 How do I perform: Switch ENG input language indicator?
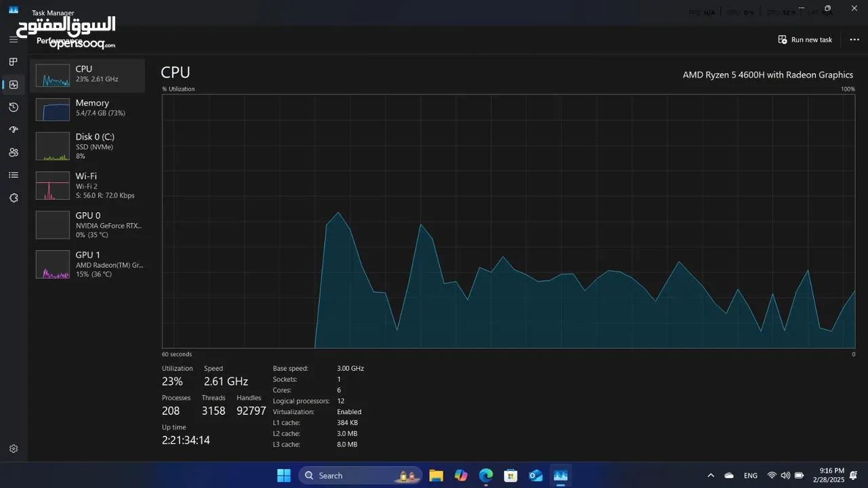[x=751, y=476]
